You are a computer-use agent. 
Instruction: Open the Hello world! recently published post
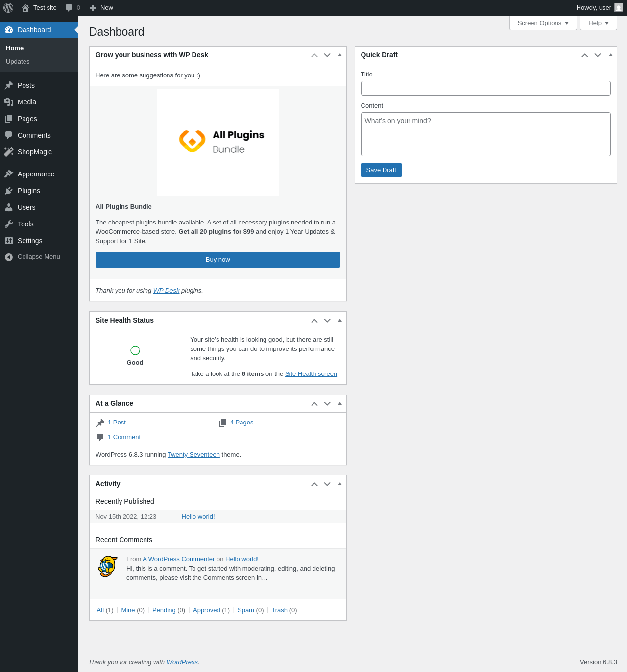[x=198, y=517]
